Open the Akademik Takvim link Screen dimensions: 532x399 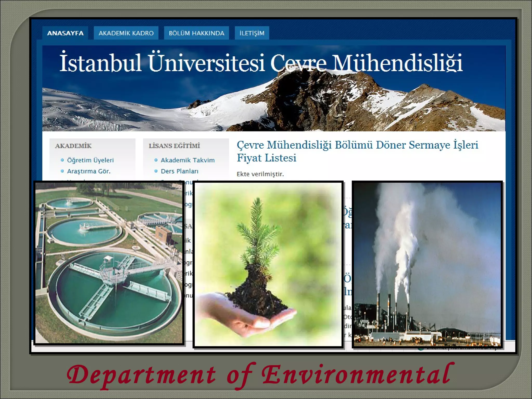pyautogui.click(x=188, y=160)
